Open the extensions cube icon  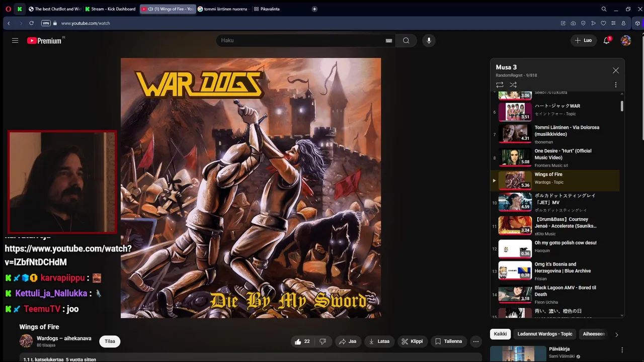(637, 23)
